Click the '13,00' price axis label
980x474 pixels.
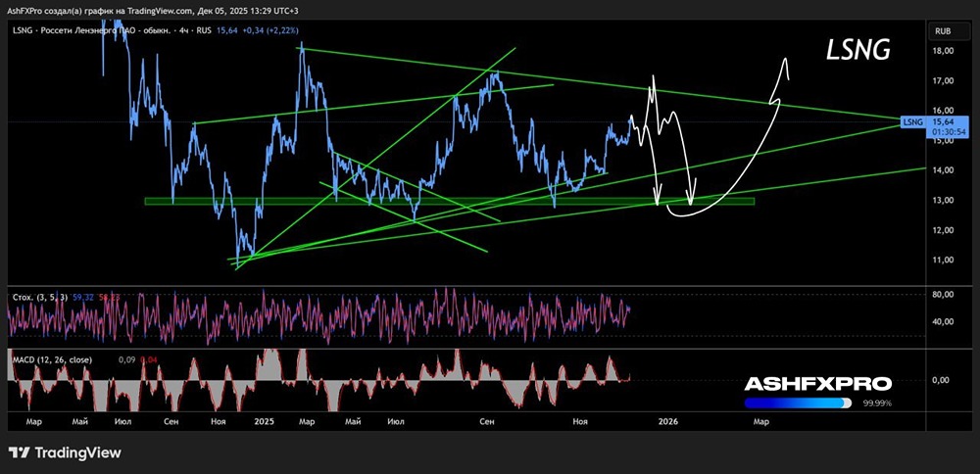pos(943,200)
